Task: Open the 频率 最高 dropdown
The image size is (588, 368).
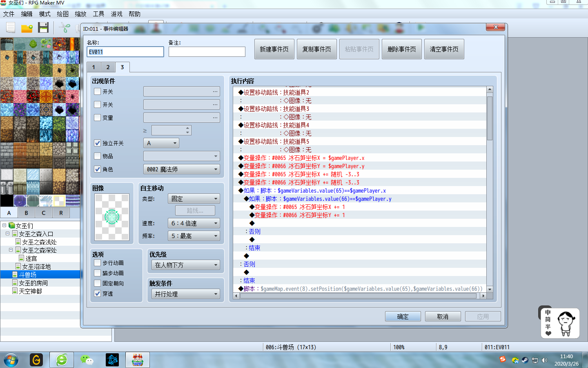Action: [194, 236]
